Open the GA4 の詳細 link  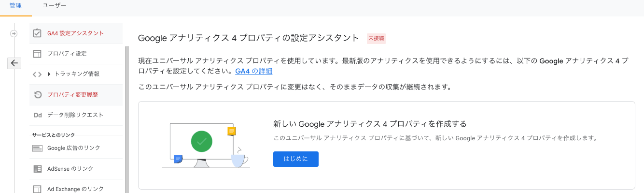tap(254, 71)
